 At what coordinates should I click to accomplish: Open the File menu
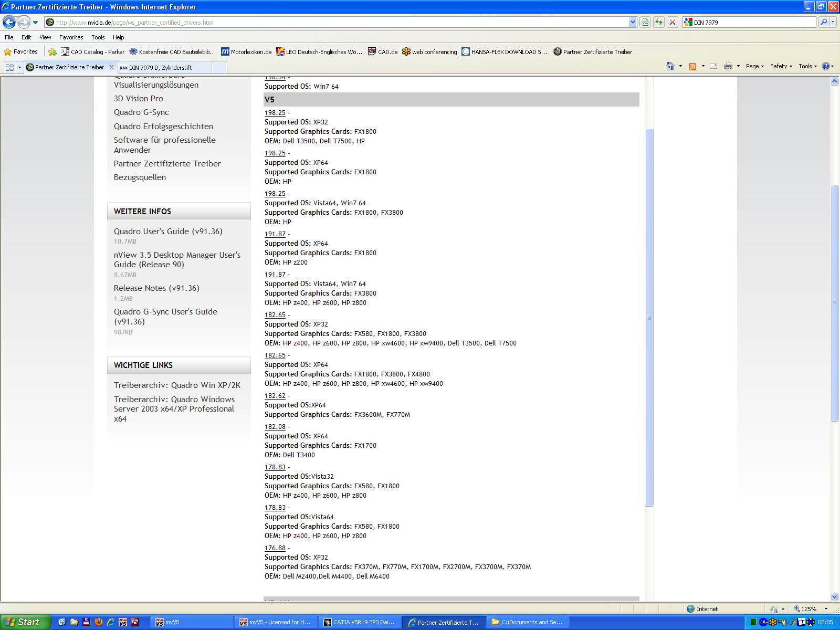click(9, 37)
